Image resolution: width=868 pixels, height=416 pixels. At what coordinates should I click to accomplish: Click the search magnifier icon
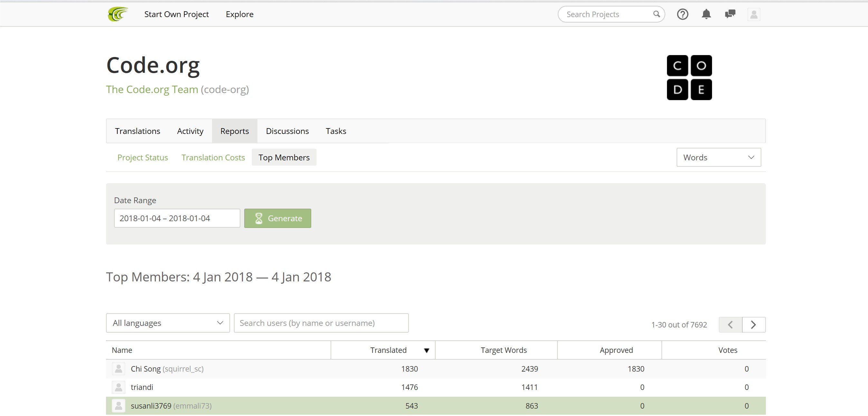(x=656, y=14)
